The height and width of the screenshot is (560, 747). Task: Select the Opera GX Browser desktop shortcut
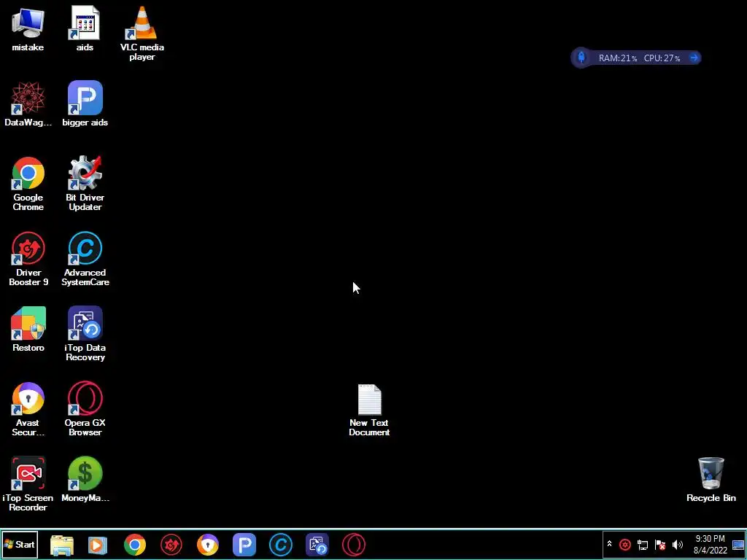click(x=85, y=409)
